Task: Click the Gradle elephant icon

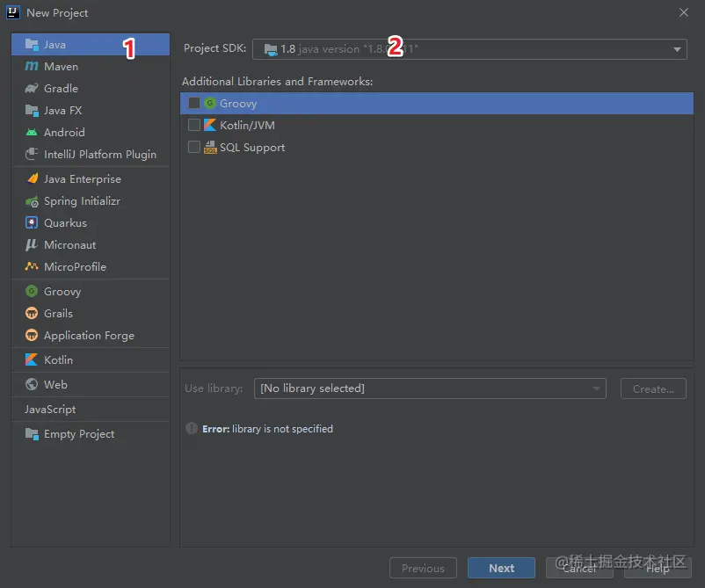Action: click(x=32, y=88)
